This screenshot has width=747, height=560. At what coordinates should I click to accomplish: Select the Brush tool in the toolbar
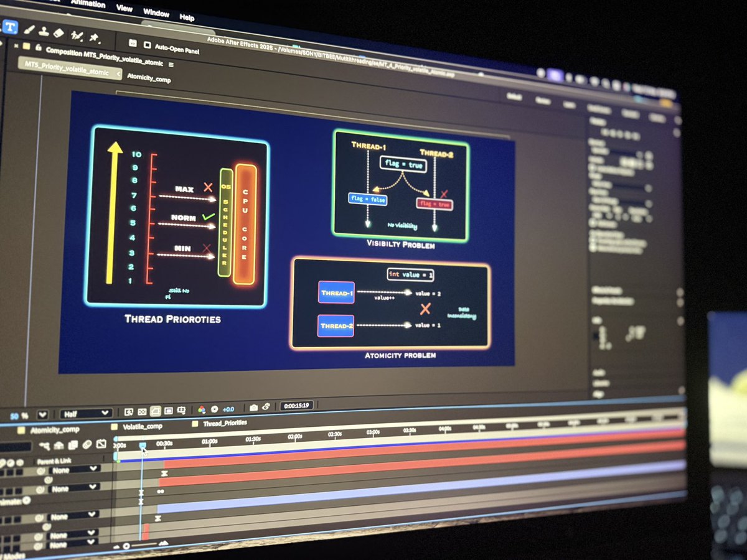(29, 29)
